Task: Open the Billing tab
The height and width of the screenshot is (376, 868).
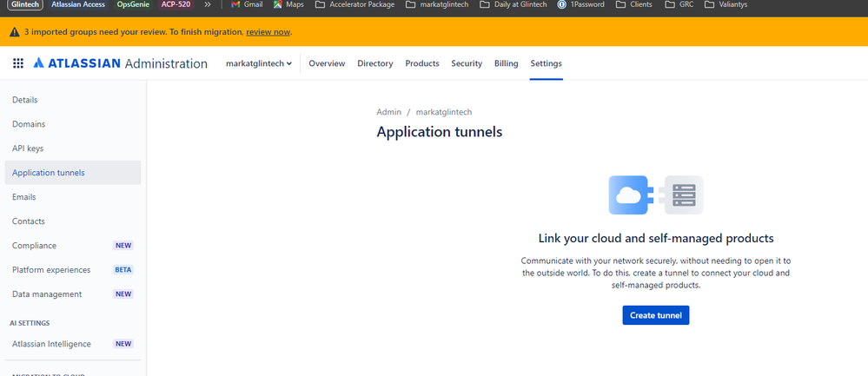Action: pos(506,63)
